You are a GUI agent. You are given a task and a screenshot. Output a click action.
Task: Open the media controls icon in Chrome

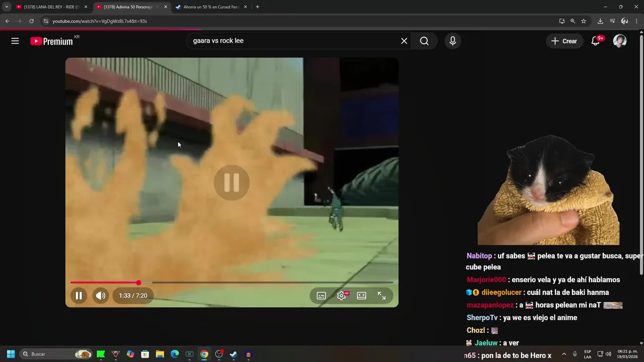pos(612,21)
